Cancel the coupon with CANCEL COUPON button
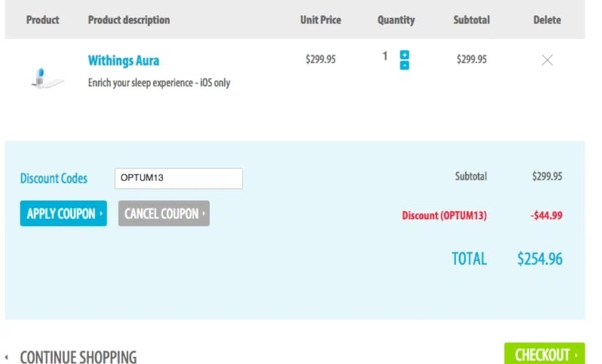Image resolution: width=602 pixels, height=364 pixels. point(164,213)
